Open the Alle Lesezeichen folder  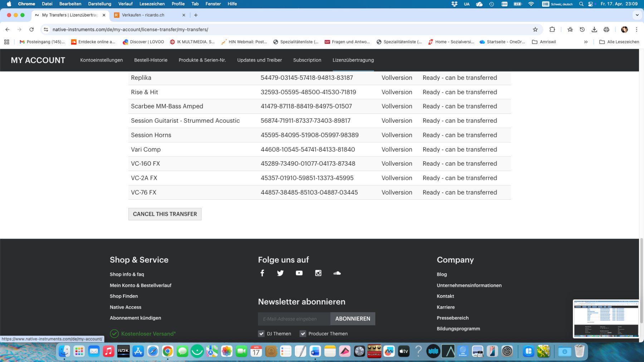tap(619, 42)
